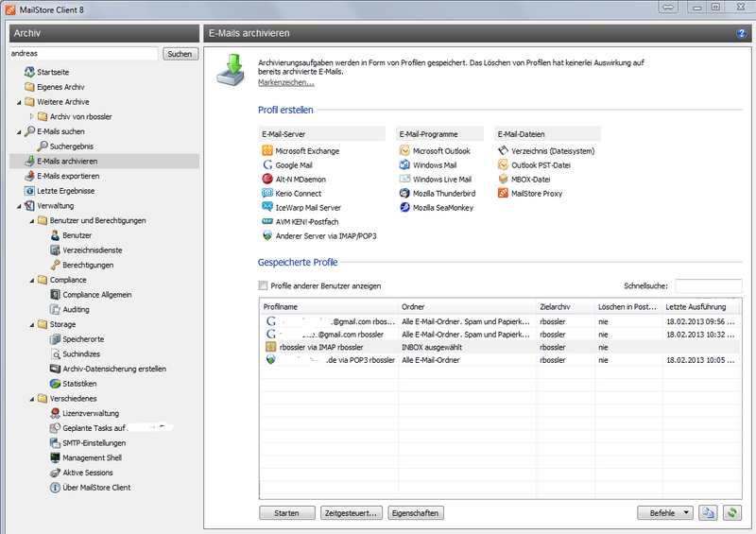Click the Berechtigungen key icon

[x=55, y=265]
